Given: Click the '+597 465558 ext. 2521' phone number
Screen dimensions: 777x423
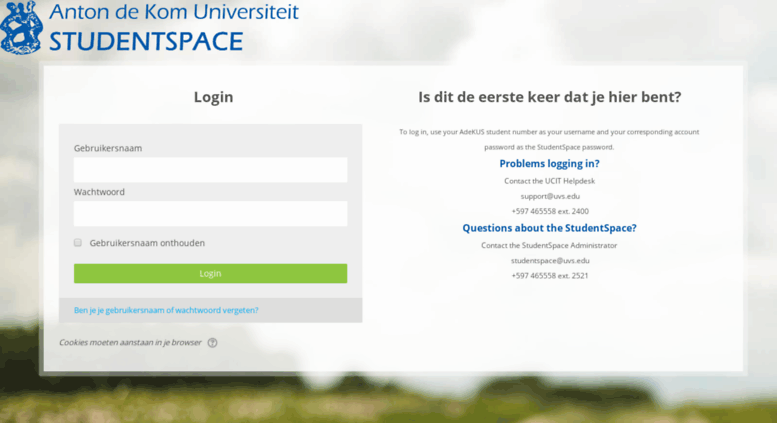Looking at the screenshot, I should click(x=550, y=275).
